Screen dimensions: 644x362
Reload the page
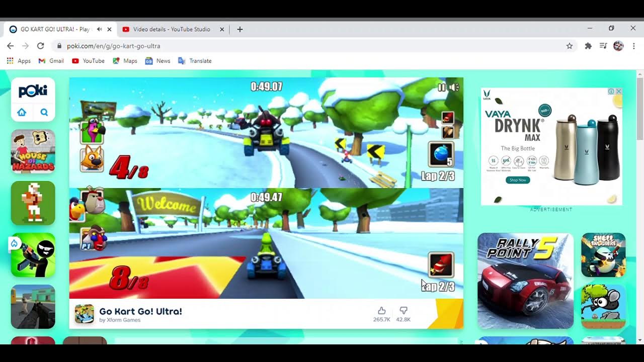click(41, 46)
